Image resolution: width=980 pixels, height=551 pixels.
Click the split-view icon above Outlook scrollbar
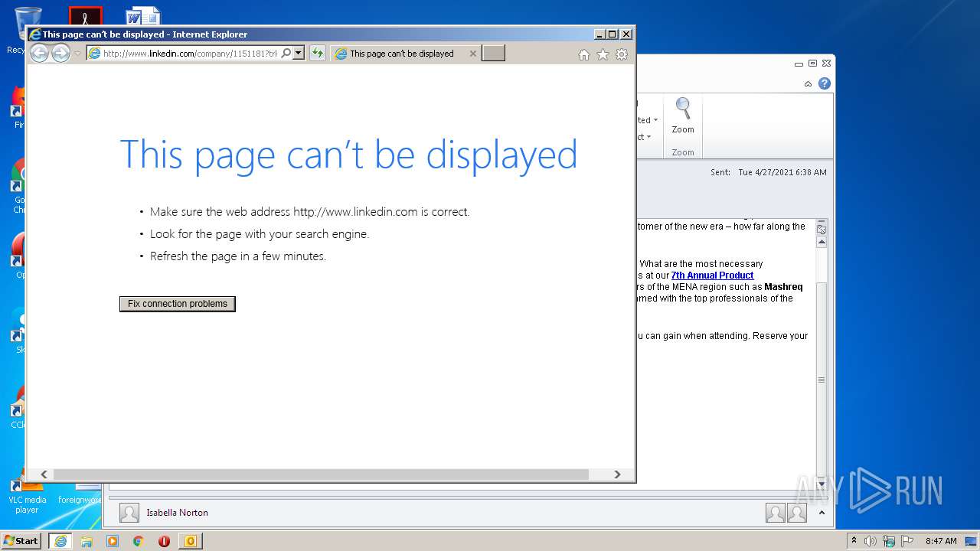(822, 228)
